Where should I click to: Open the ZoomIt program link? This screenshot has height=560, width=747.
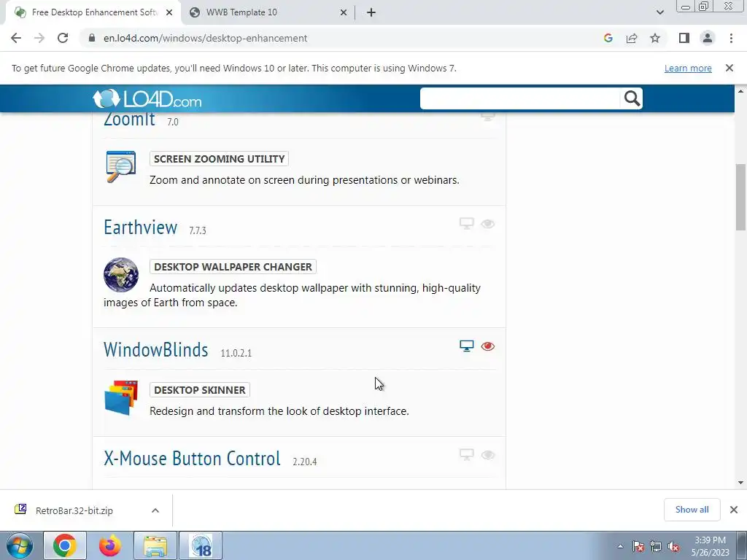pyautogui.click(x=129, y=119)
